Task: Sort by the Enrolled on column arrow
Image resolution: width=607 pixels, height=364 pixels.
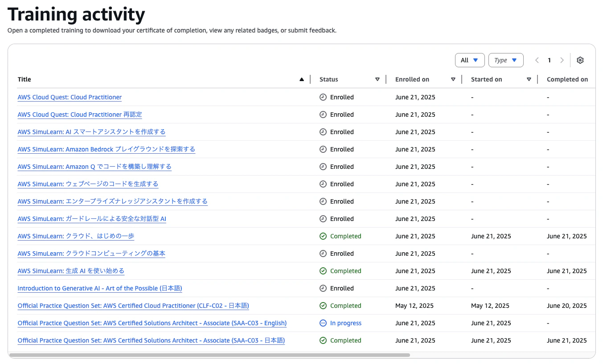Action: [x=453, y=79]
